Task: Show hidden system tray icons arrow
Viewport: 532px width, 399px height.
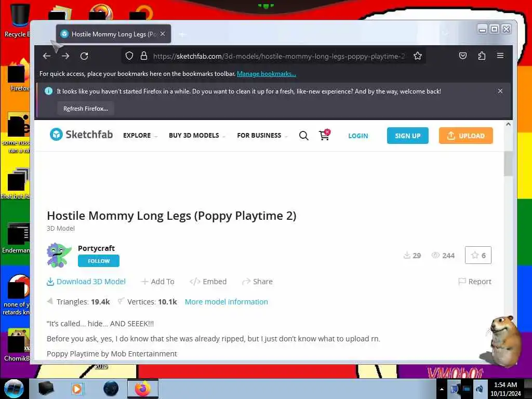Action: coord(442,389)
